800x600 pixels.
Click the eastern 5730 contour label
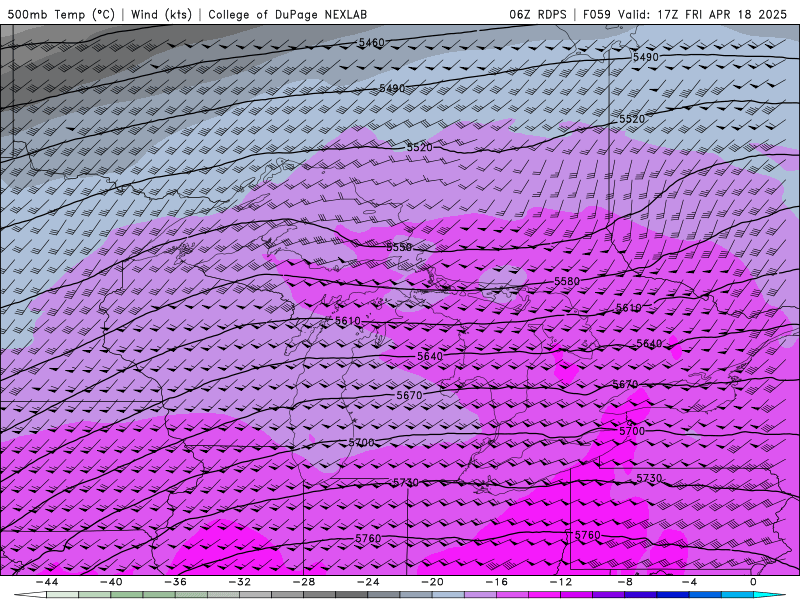pyautogui.click(x=649, y=479)
